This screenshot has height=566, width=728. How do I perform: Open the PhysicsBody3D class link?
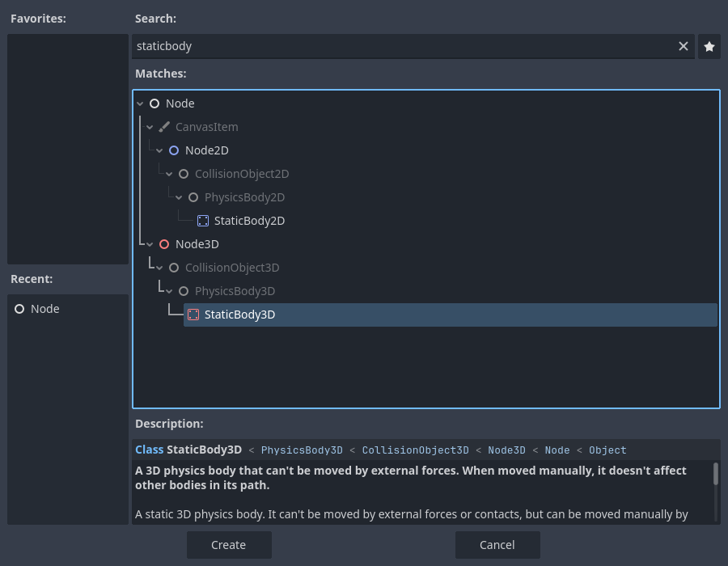click(302, 450)
